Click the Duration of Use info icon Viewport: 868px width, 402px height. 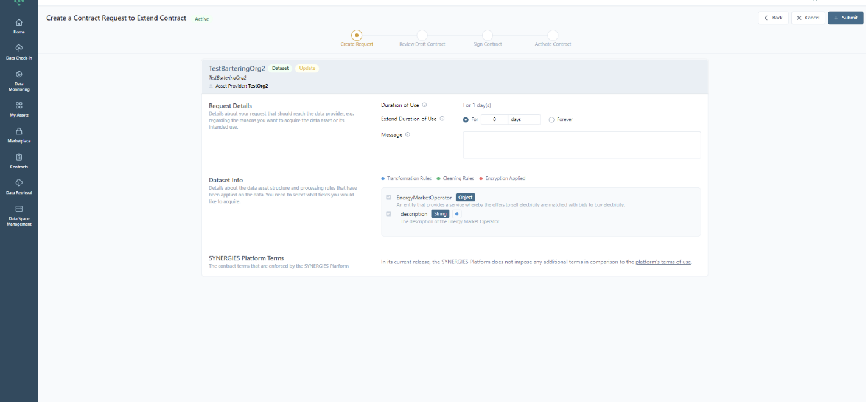(424, 105)
